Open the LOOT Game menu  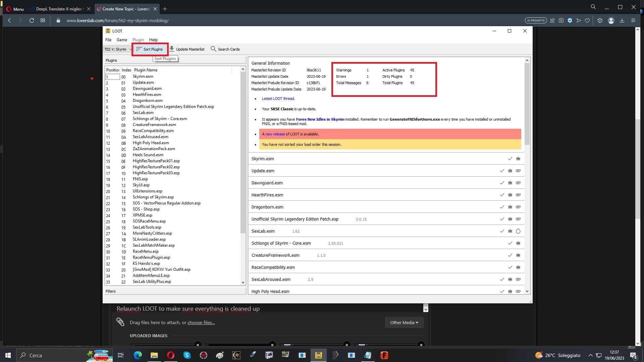[x=122, y=40]
